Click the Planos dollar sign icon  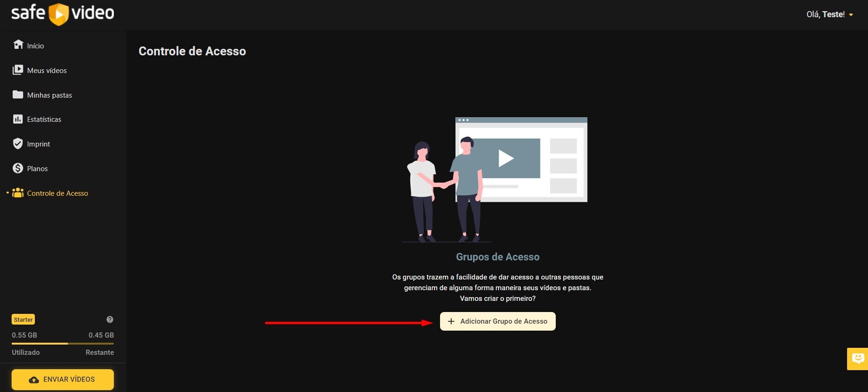point(18,168)
